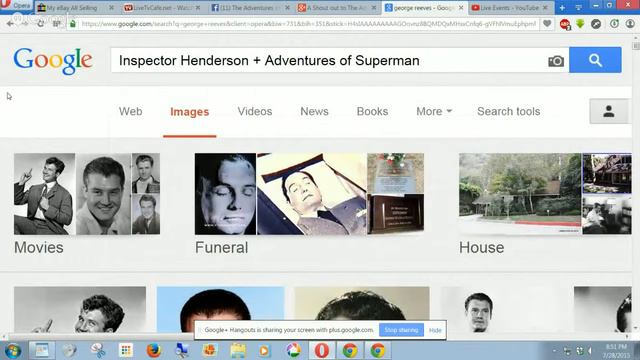
Task: Expand the More dropdown
Action: pos(434,111)
